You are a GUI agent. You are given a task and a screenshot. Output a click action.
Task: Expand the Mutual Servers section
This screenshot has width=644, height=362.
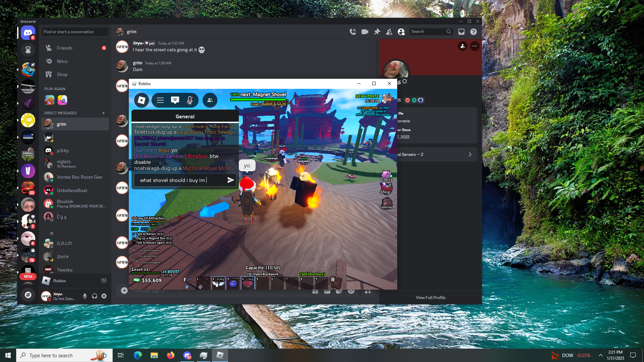(436, 155)
